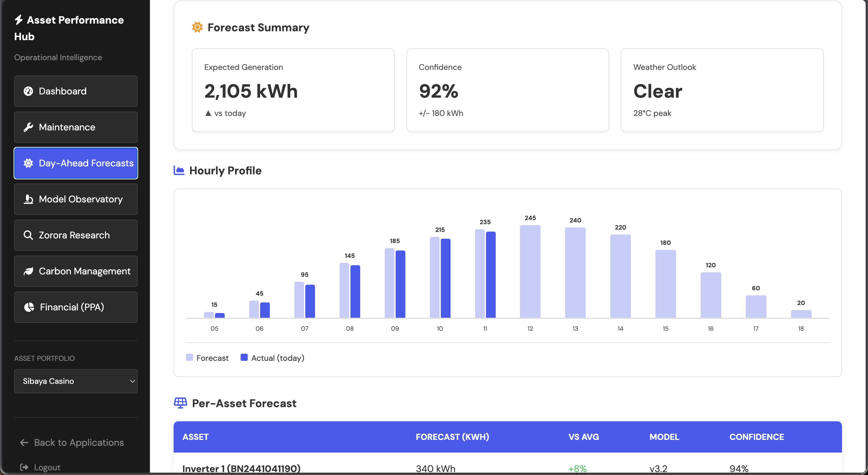Select Inverter 1 (BN2441041190) row

point(241,468)
